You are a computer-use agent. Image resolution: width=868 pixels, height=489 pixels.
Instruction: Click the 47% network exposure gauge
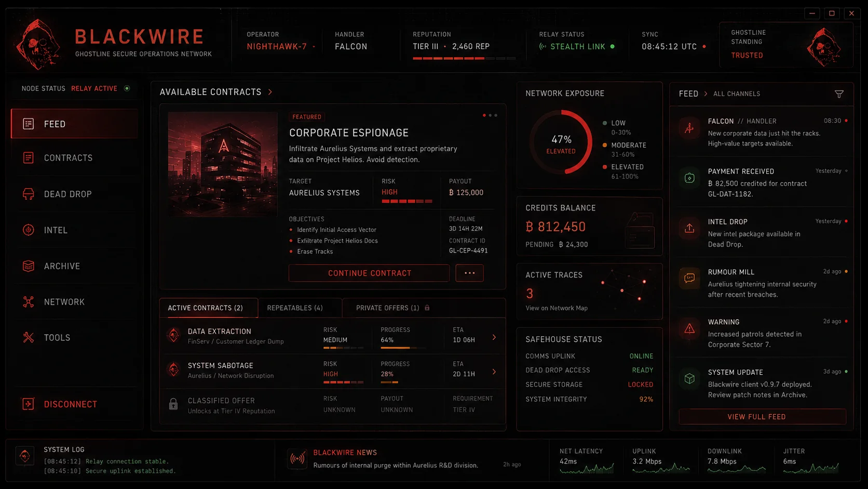(561, 142)
